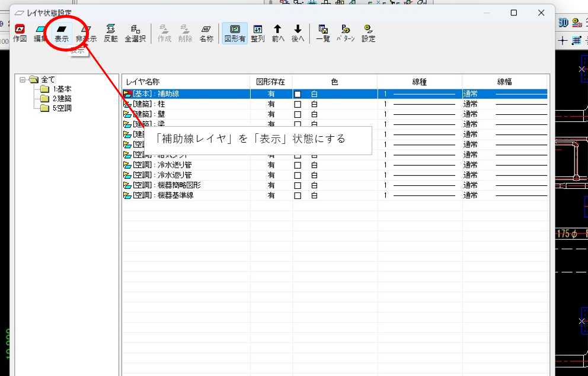Open the 設定 (settings) icon
Viewport: 588px width, 376px height.
tap(368, 33)
